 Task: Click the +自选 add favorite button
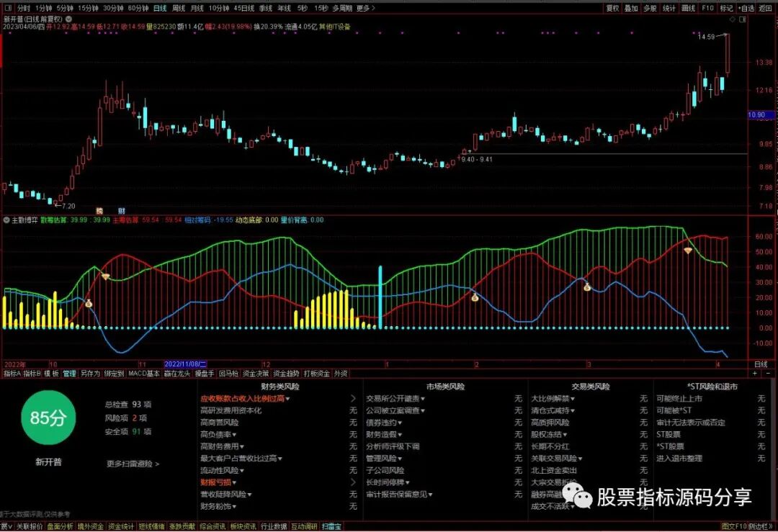(x=746, y=9)
